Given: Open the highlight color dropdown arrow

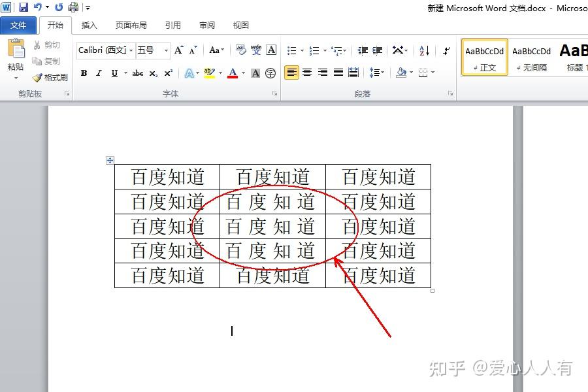Looking at the screenshot, I should 221,73.
